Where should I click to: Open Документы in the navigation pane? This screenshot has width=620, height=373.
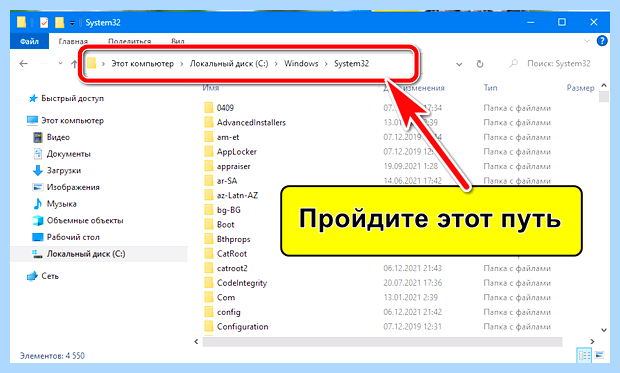click(68, 154)
